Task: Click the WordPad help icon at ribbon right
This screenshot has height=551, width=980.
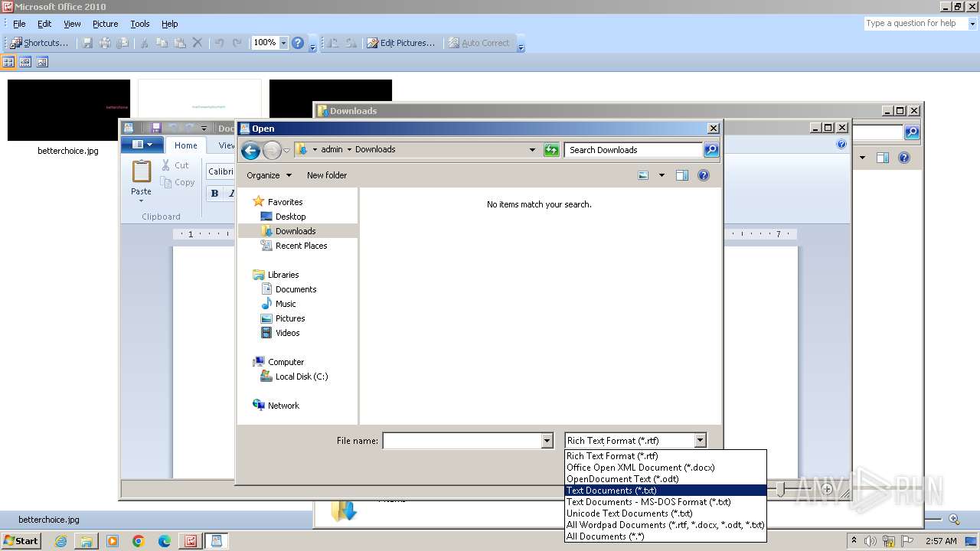Action: (841, 144)
